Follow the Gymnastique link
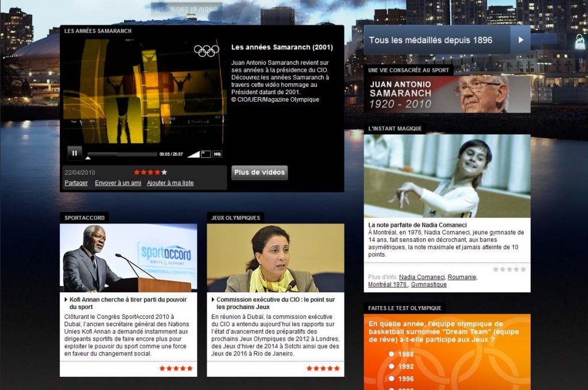 point(428,285)
